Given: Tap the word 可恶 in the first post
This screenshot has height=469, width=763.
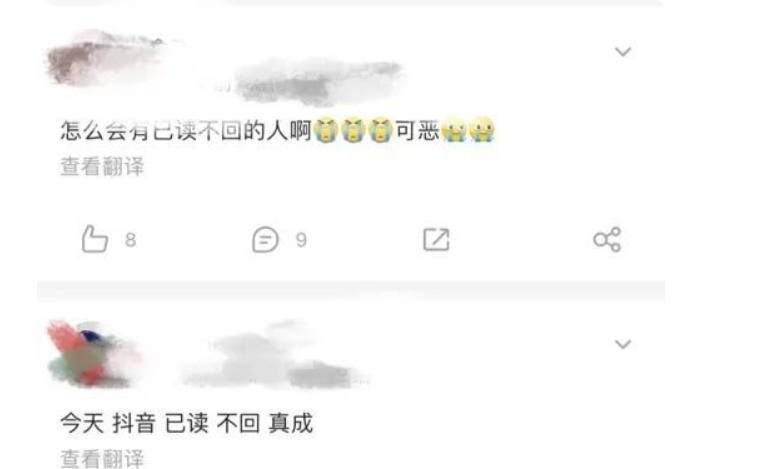Looking at the screenshot, I should click(x=417, y=131).
